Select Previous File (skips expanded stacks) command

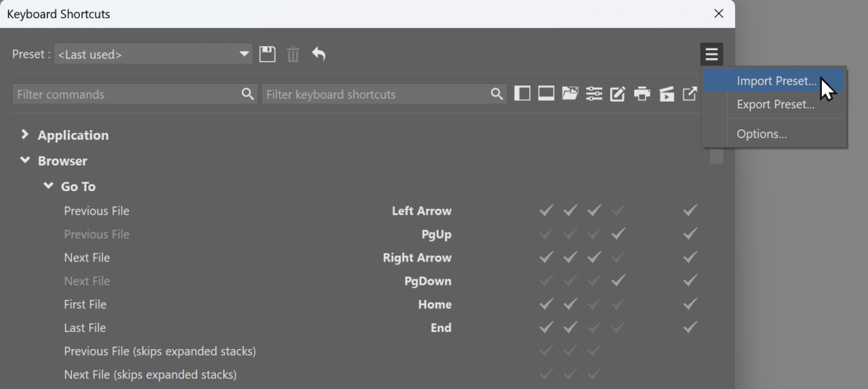[x=160, y=351]
